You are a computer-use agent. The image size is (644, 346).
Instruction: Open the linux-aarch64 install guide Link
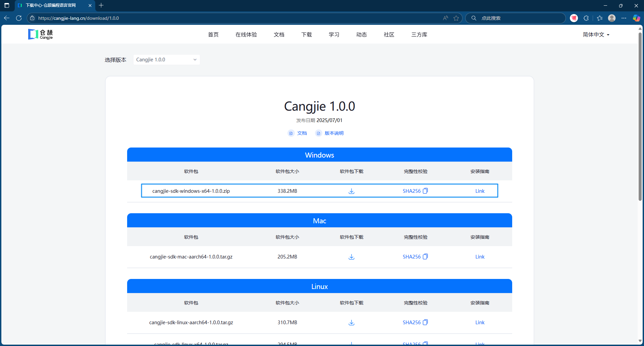click(x=480, y=323)
